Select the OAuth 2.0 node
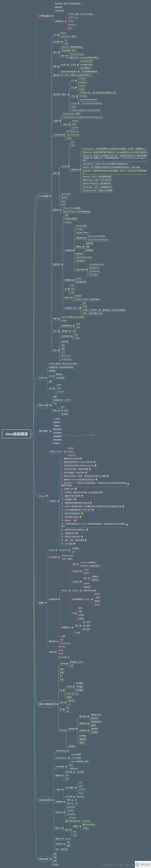Screen dimensions: 151x868 coord(72,25)
